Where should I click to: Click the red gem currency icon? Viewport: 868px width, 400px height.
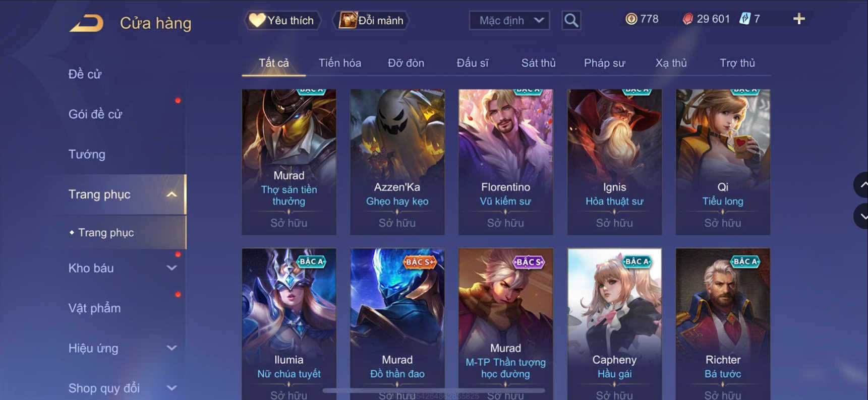point(687,19)
